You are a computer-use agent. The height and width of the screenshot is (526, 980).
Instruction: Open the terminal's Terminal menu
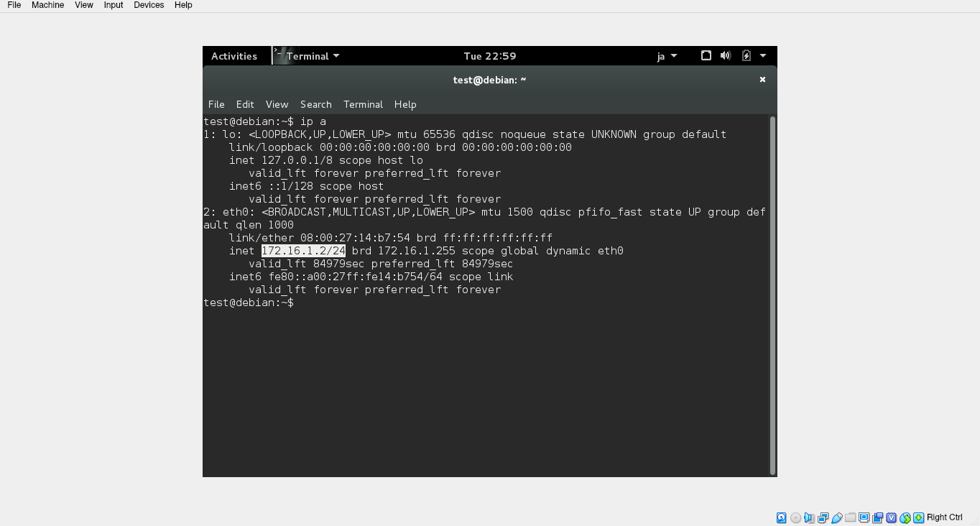coord(363,104)
